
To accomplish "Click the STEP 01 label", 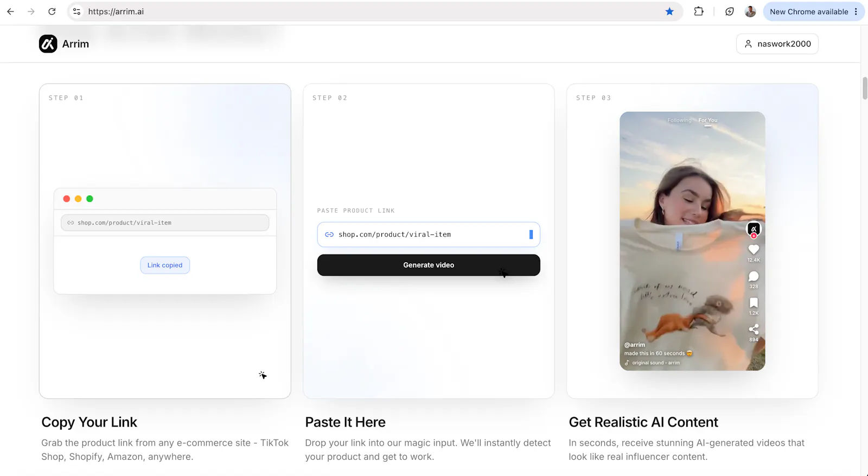I will tap(66, 98).
